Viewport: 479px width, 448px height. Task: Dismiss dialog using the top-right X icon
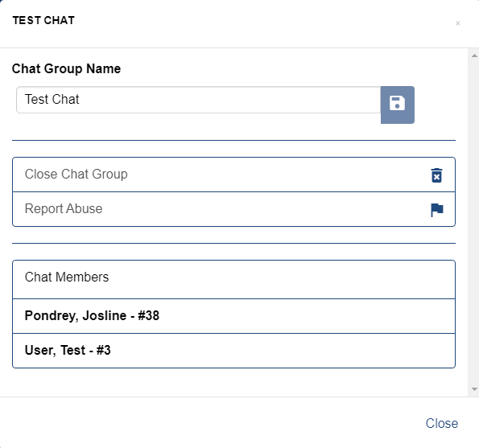(x=457, y=23)
